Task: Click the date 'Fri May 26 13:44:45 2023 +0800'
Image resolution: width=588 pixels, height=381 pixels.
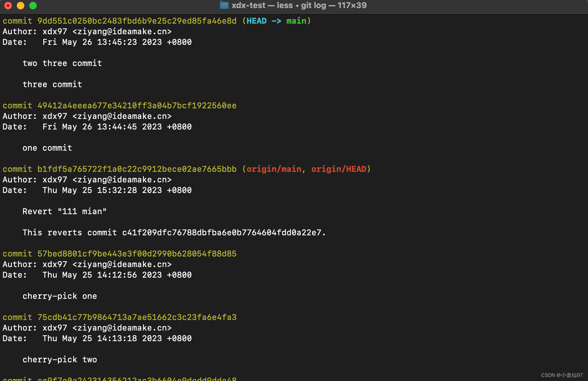Action: [117, 127]
